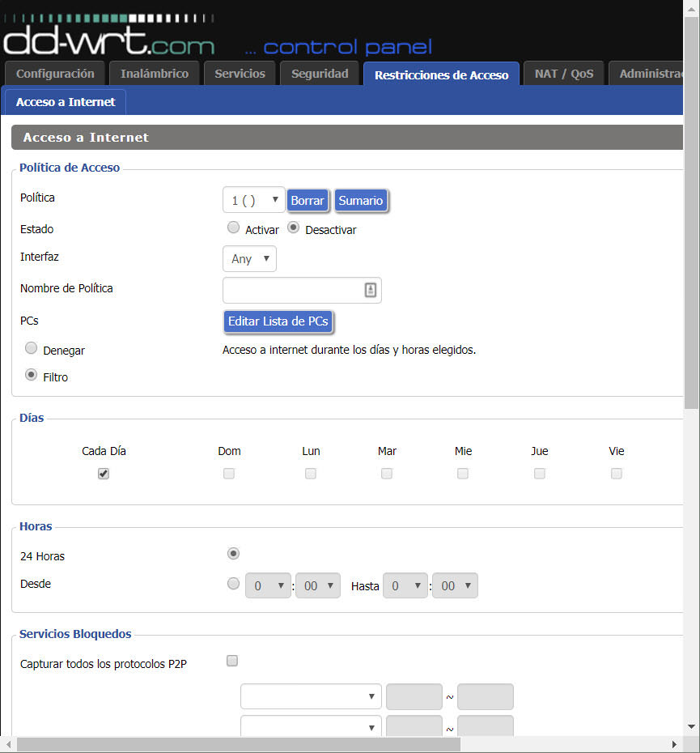Open the first blocked service dropdown
The width and height of the screenshot is (700, 753).
311,696
